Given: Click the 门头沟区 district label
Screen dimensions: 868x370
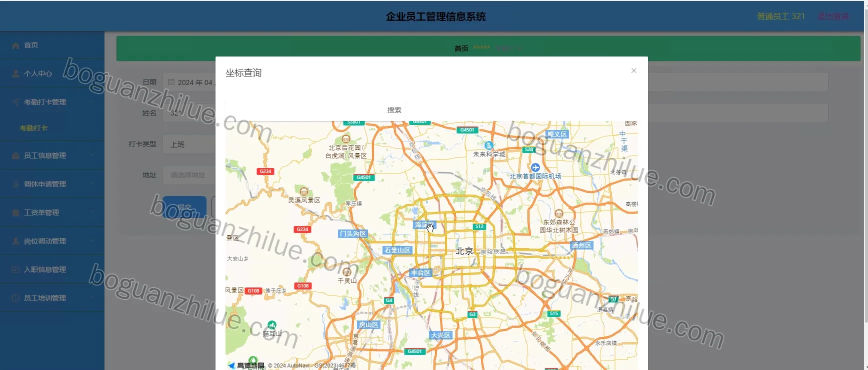Looking at the screenshot, I should (353, 233).
